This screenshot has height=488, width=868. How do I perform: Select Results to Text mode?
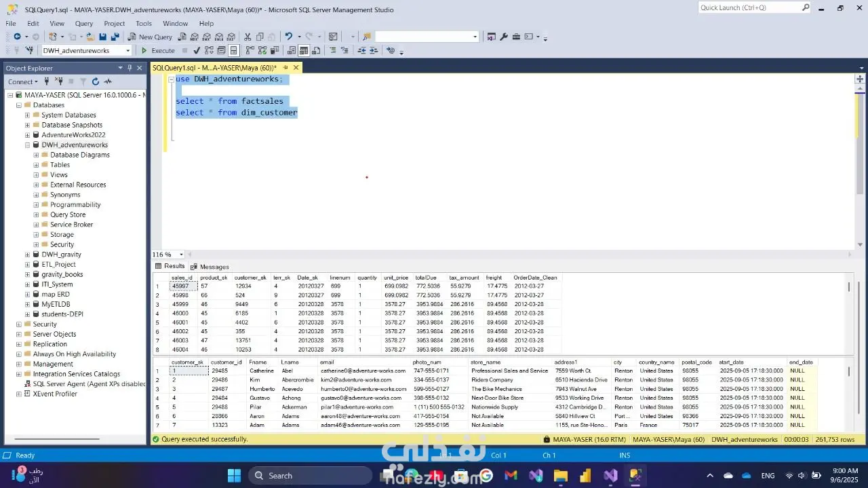[292, 50]
